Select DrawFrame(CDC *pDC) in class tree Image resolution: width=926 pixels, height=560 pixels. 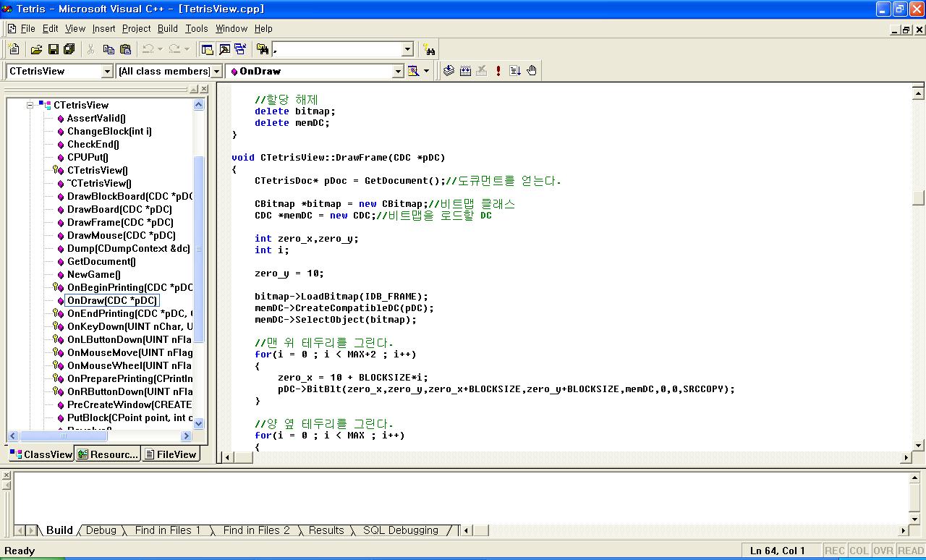(x=120, y=222)
